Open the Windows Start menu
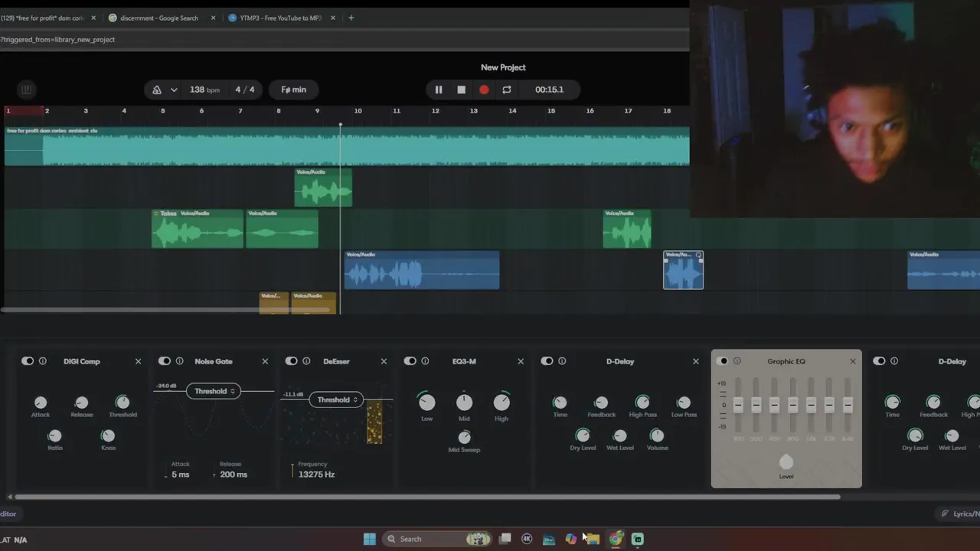The height and width of the screenshot is (551, 980). 370,539
